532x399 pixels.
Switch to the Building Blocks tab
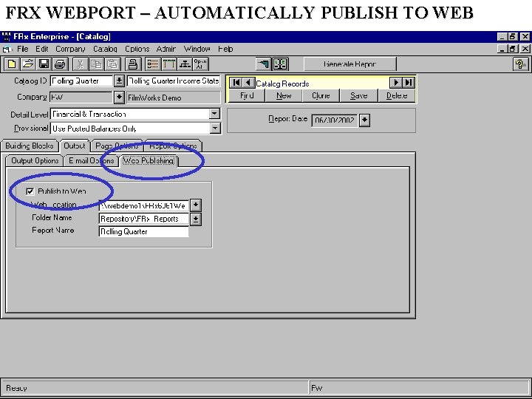pyautogui.click(x=30, y=146)
